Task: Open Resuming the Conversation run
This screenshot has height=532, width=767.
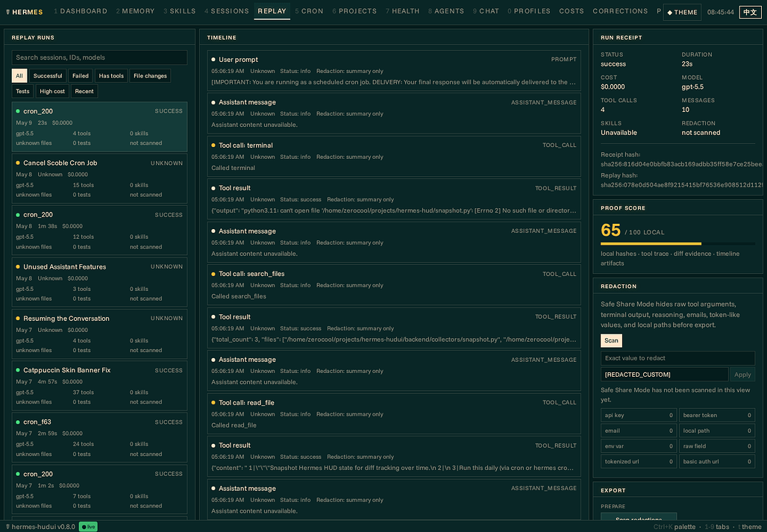Action: click(99, 334)
